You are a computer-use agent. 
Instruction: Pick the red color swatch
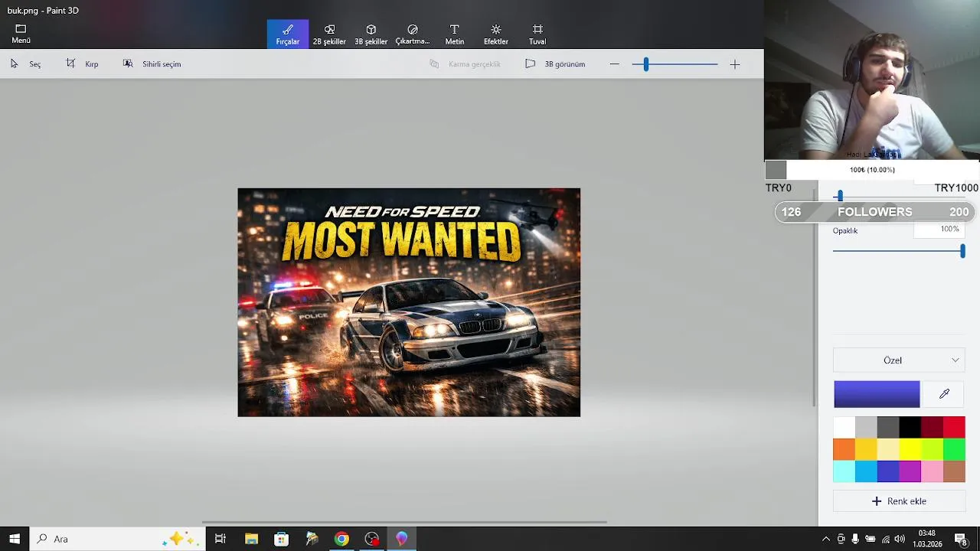[955, 427]
